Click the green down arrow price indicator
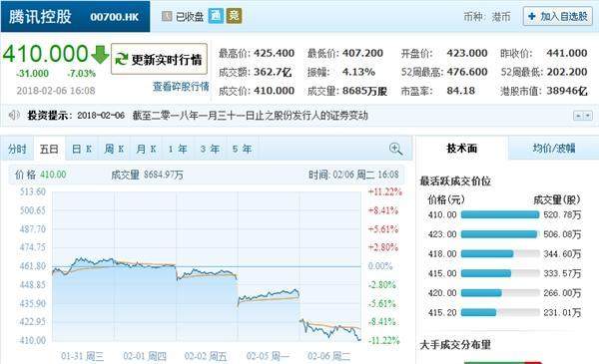 click(x=100, y=55)
